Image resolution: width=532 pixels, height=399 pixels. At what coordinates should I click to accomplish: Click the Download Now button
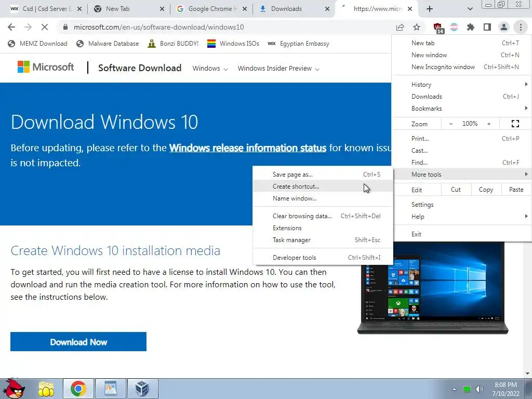click(x=78, y=342)
